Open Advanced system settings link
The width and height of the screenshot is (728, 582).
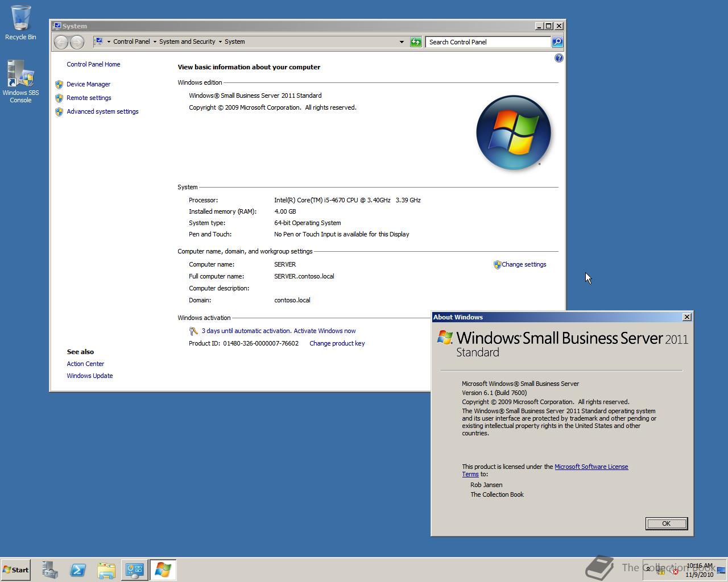coord(102,111)
